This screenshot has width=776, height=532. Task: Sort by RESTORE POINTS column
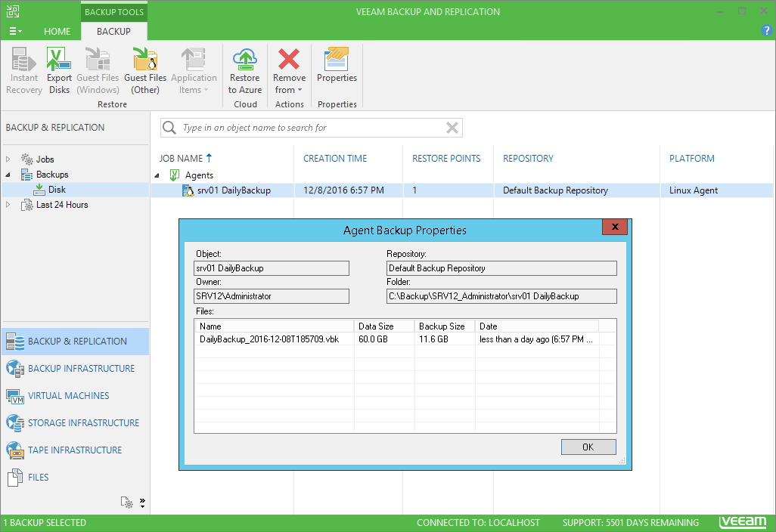[446, 158]
